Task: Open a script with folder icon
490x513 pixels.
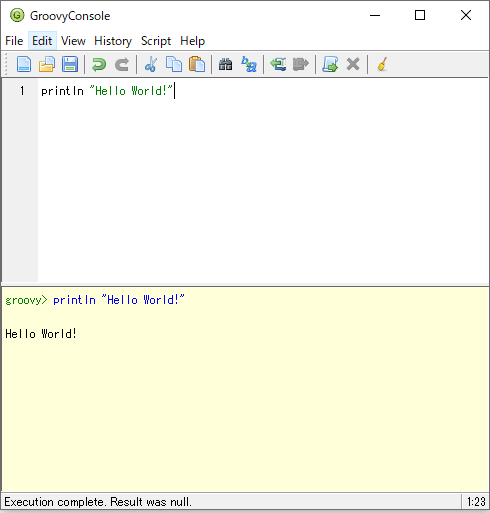Action: click(47, 64)
